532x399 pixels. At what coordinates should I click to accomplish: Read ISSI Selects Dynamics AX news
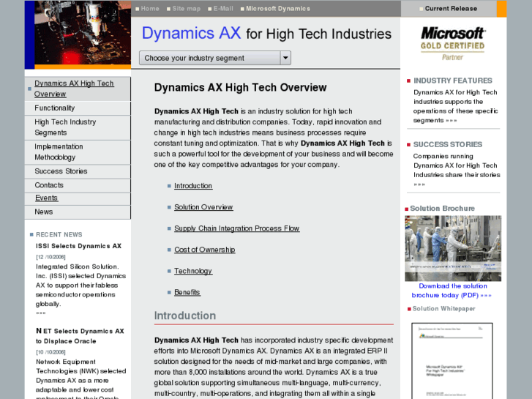coord(78,246)
